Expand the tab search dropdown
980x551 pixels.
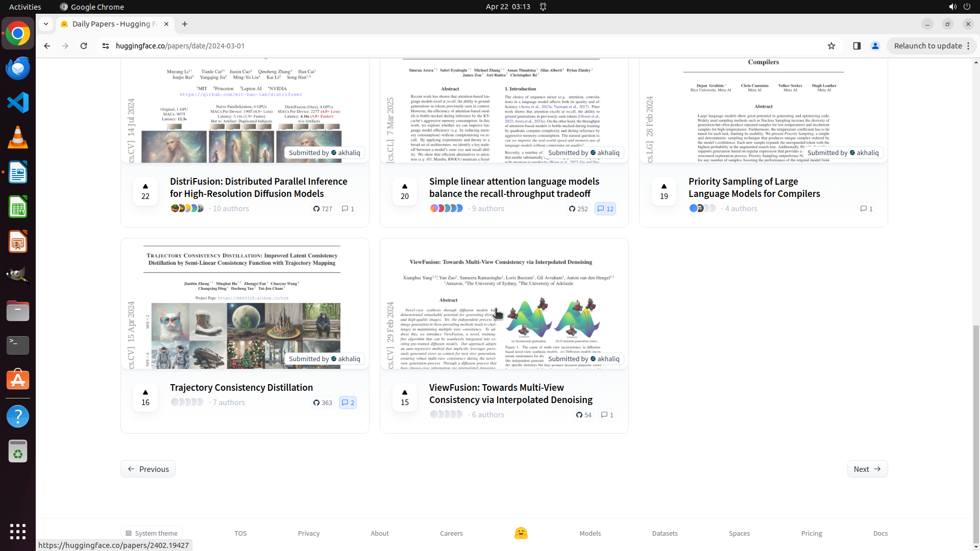[46, 24]
